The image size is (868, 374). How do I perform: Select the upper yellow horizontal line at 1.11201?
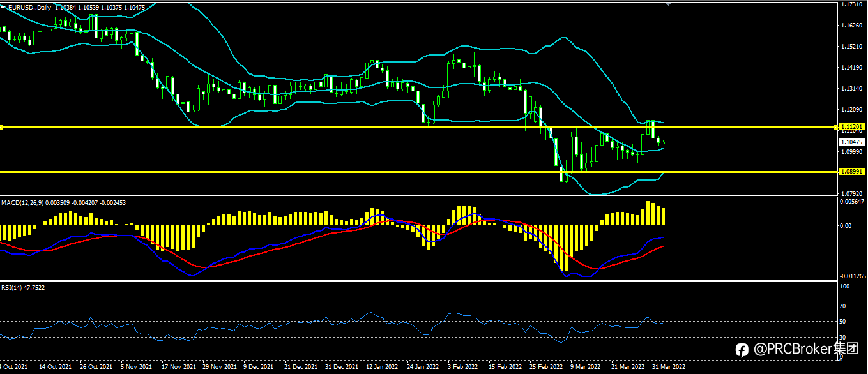tap(420, 128)
